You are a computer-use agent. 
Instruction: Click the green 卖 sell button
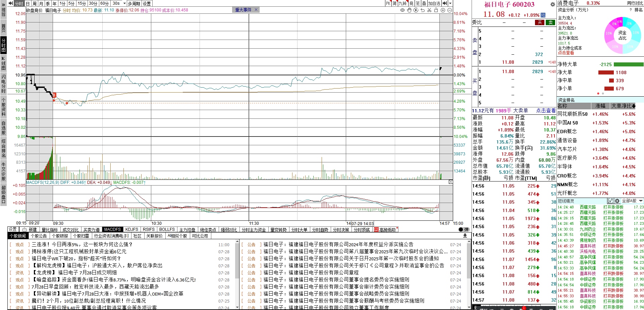(x=550, y=22)
